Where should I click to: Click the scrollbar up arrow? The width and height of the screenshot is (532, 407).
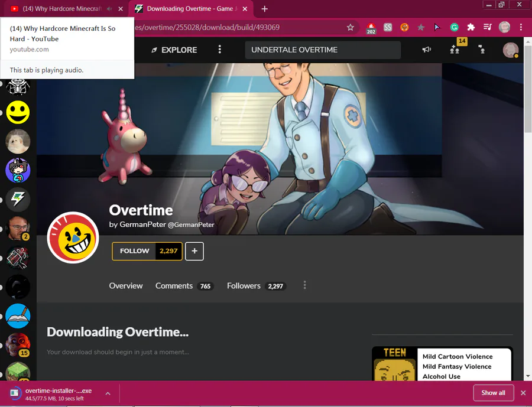[x=528, y=41]
